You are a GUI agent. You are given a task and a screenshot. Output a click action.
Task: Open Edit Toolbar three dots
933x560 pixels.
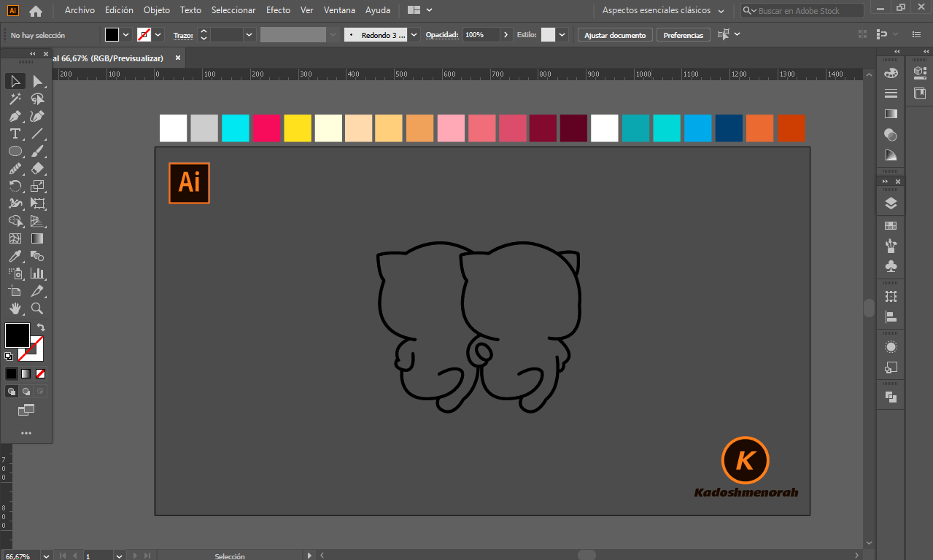pyautogui.click(x=26, y=433)
